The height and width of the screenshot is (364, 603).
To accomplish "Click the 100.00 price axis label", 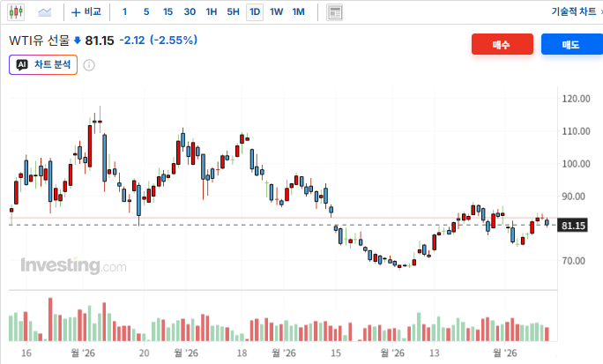I will click(x=576, y=164).
